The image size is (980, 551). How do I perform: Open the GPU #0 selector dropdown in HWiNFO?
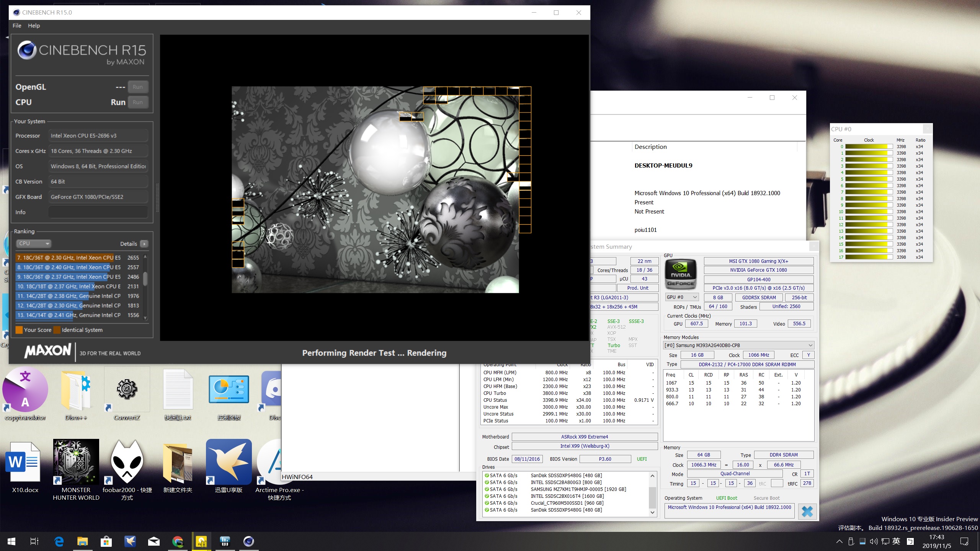(682, 297)
